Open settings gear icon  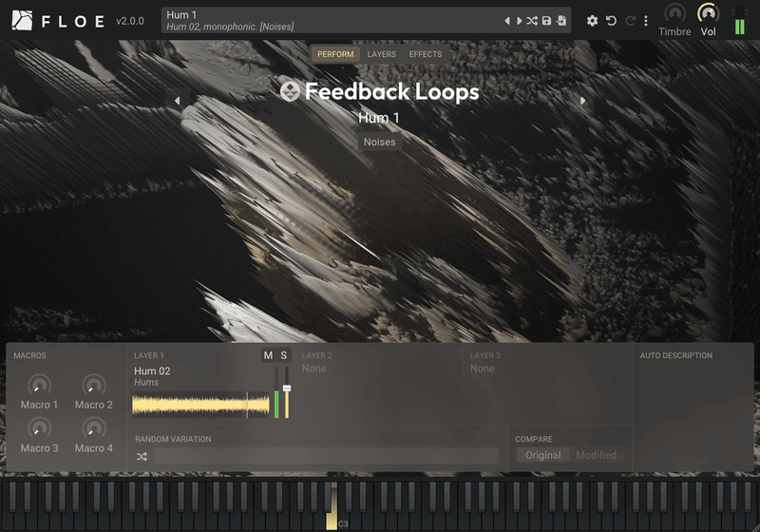[592, 21]
